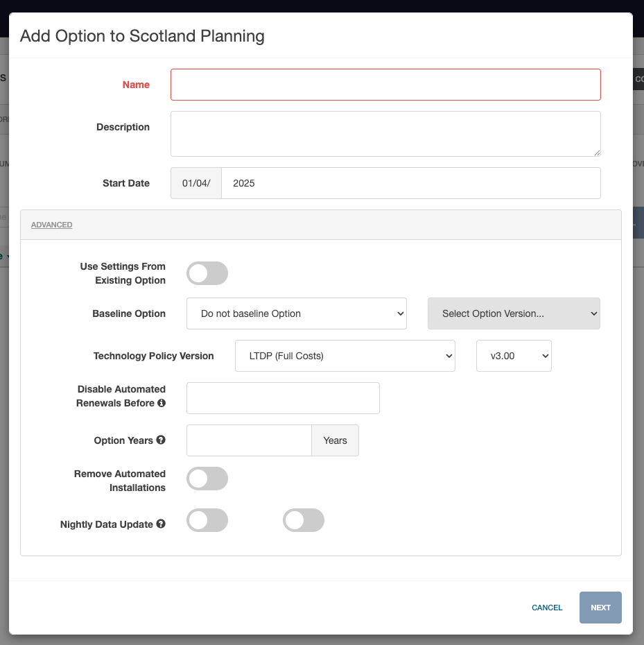The width and height of the screenshot is (644, 645).
Task: Enable Use Settings From Existing Option
Action: click(207, 273)
